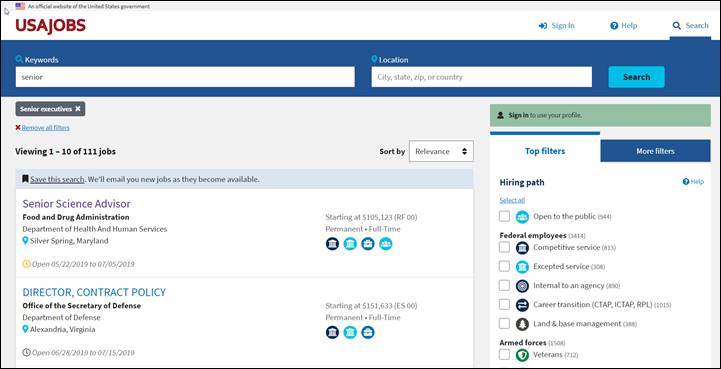This screenshot has height=369, width=721.
Task: Click the third hiring path icon of Director, Contract Policy
Action: pyautogui.click(x=368, y=332)
